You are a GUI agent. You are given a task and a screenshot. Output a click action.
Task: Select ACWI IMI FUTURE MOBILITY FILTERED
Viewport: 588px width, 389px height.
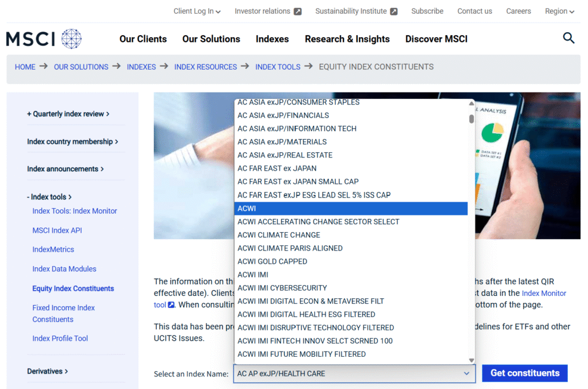click(351, 354)
